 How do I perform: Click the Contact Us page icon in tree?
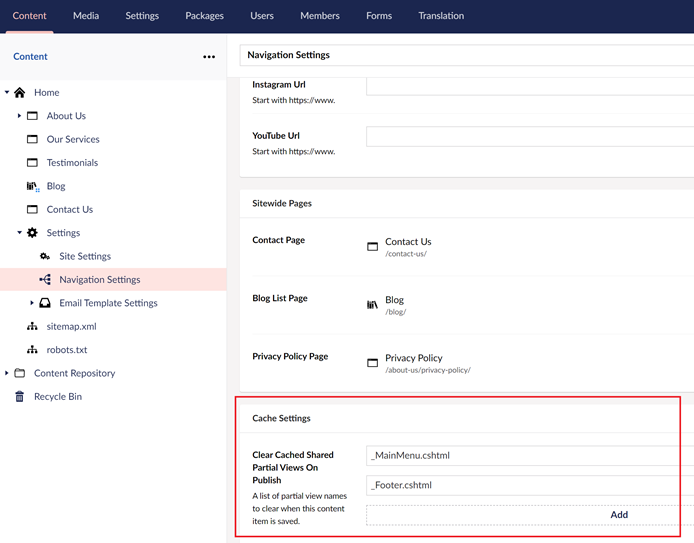coord(32,209)
